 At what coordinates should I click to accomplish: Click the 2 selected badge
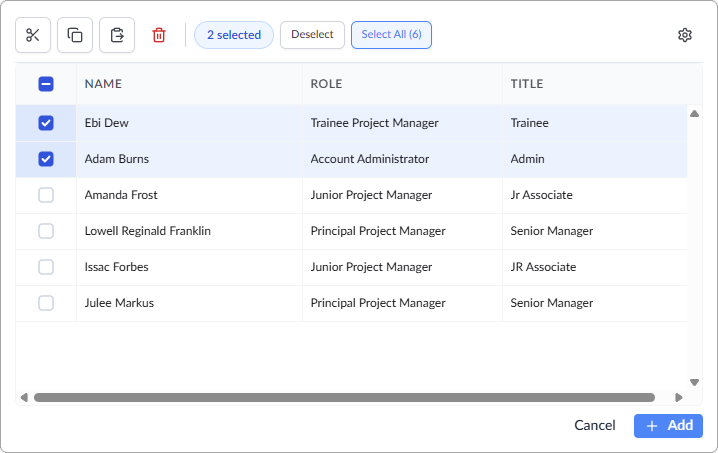click(x=234, y=35)
